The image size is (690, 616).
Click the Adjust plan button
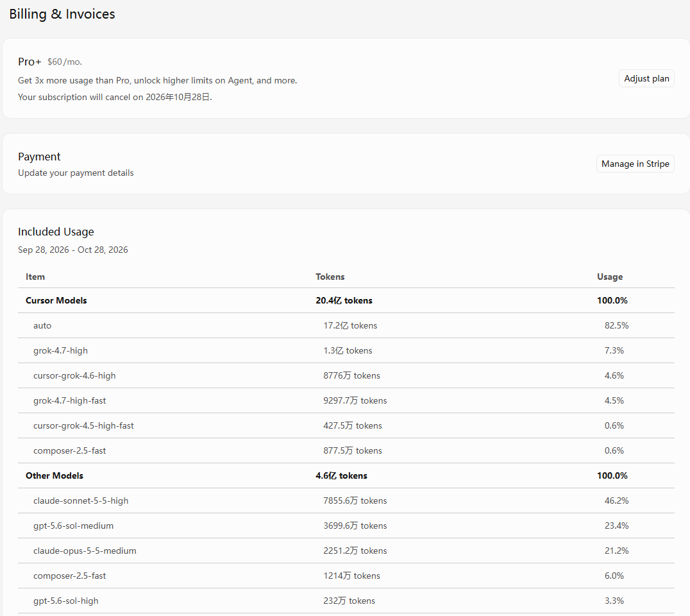(646, 78)
